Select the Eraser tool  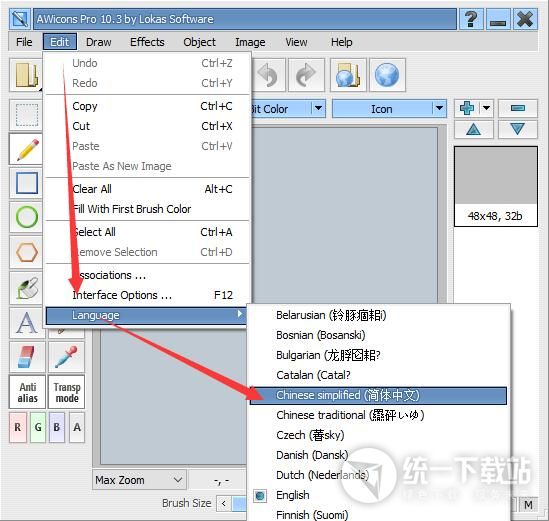coord(27,356)
